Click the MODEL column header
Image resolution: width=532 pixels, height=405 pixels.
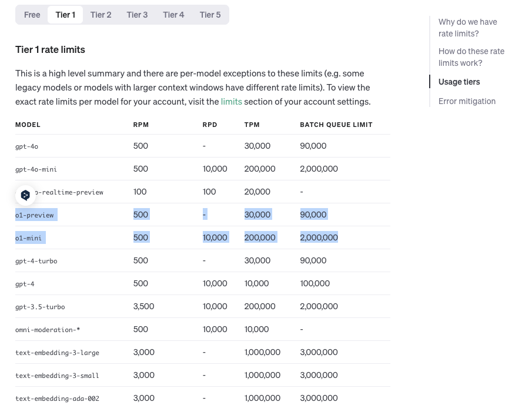(28, 125)
